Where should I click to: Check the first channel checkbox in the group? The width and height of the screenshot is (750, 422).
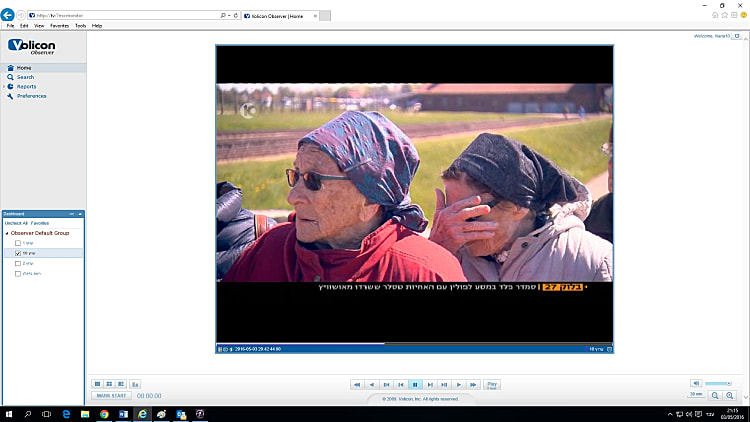click(17, 243)
